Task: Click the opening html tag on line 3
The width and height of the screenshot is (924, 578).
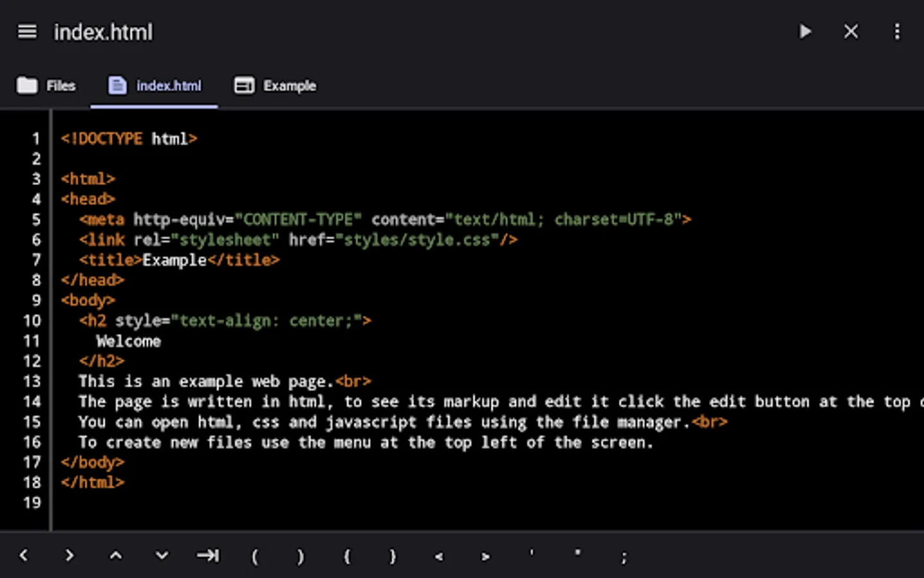Action: coord(88,179)
